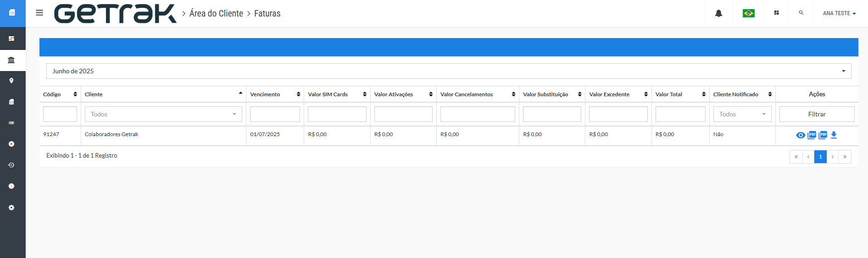Sort by Código column
The height and width of the screenshot is (258, 868).
pos(60,94)
